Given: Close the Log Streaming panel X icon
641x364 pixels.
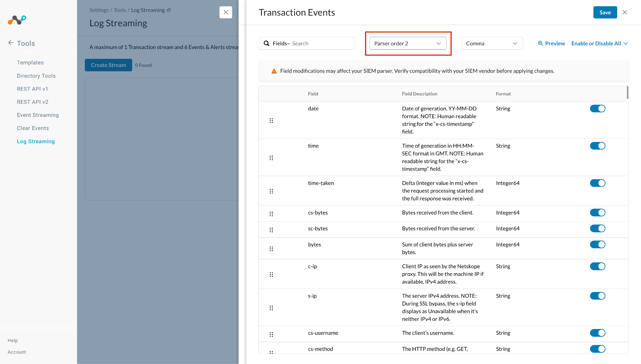Looking at the screenshot, I should point(226,13).
